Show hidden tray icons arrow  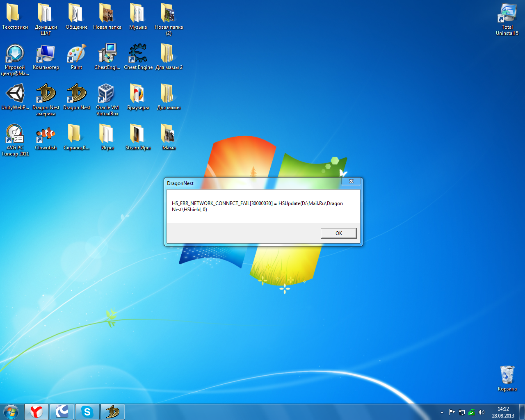pyautogui.click(x=442, y=412)
